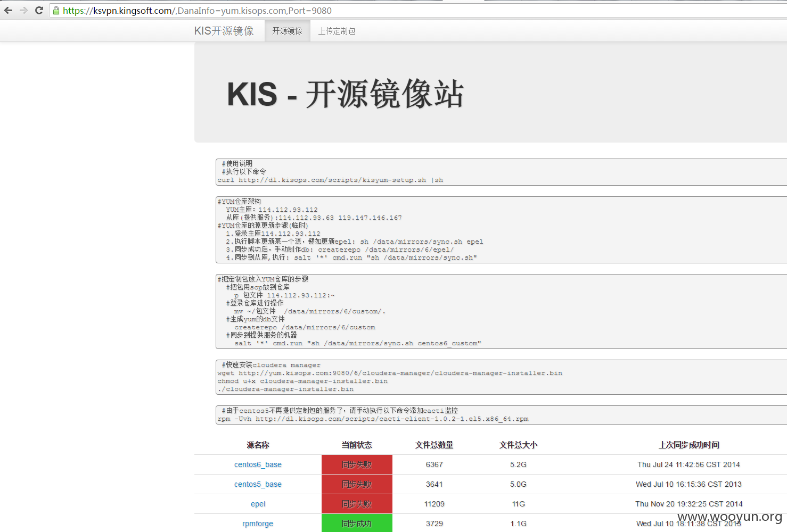Image resolution: width=787 pixels, height=532 pixels.
Task: Click the 同步成功 status for rpmforge
Action: 357,523
